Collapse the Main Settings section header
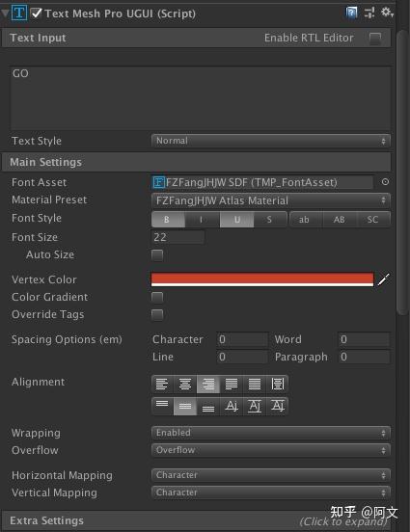This screenshot has width=410, height=532. pos(197,162)
